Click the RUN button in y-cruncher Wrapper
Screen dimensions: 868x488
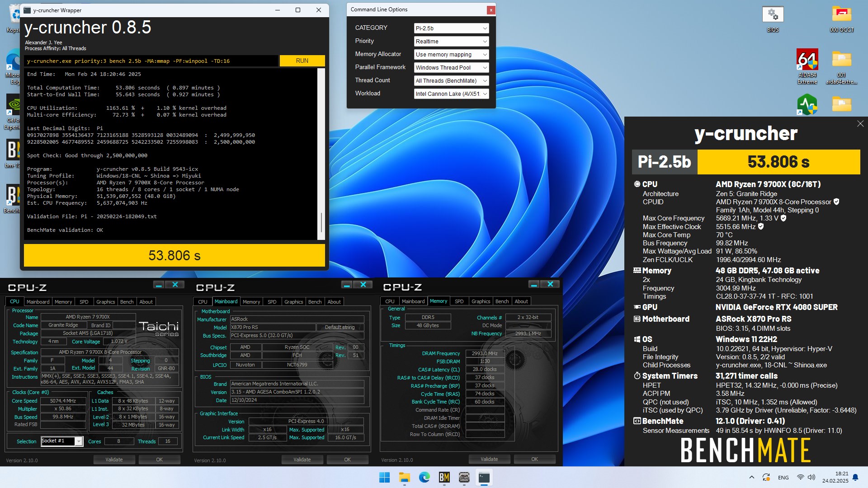[302, 61]
